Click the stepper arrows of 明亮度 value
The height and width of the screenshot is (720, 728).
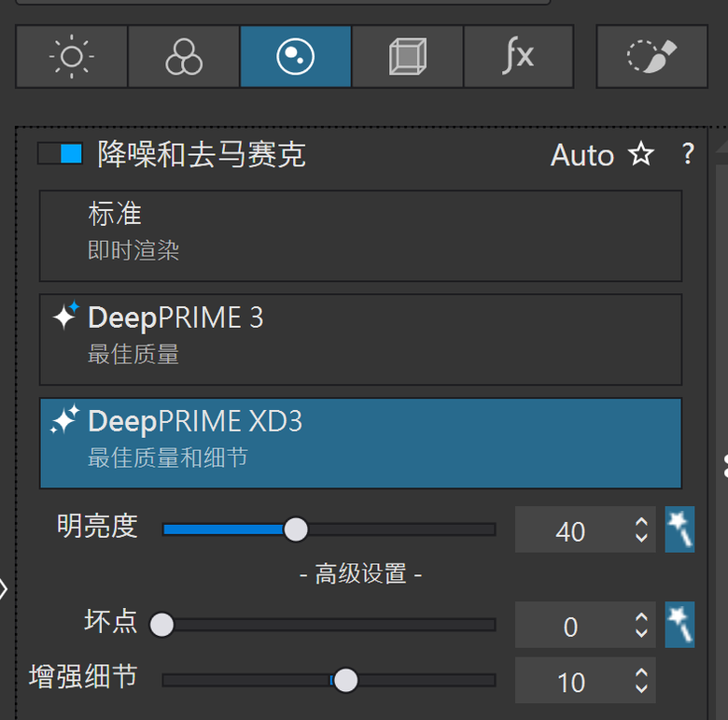pyautogui.click(x=641, y=529)
